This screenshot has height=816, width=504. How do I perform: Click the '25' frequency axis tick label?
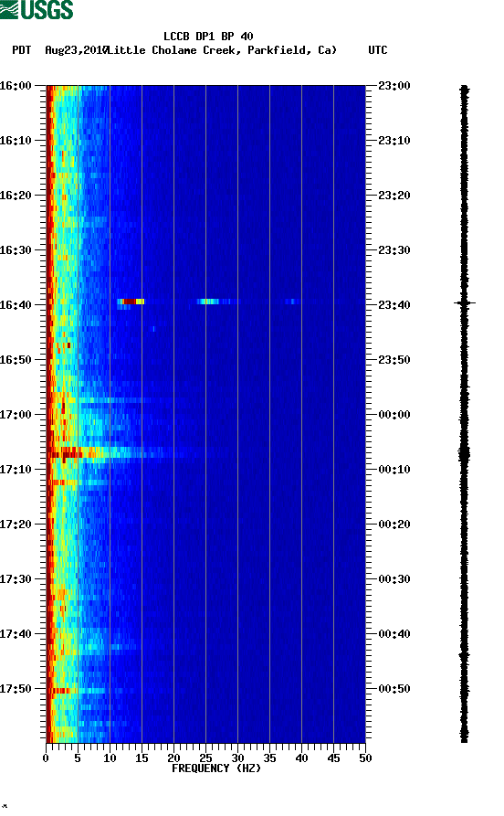point(205,758)
